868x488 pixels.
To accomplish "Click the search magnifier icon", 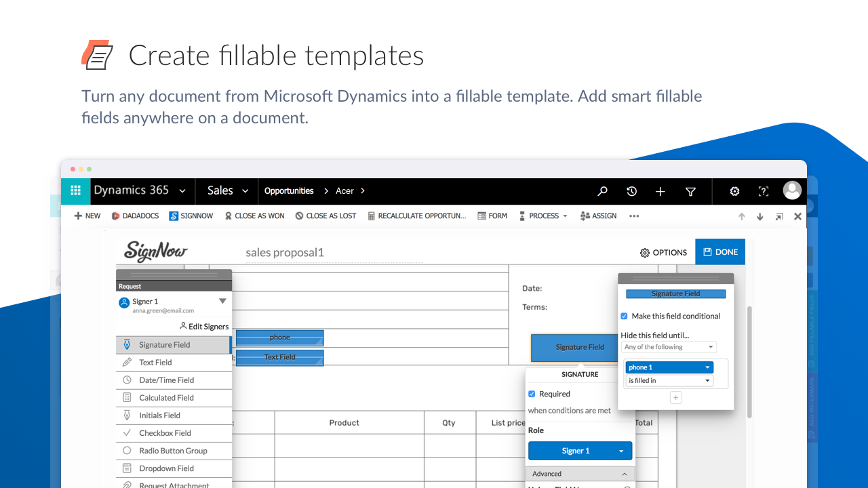I will pyautogui.click(x=602, y=192).
